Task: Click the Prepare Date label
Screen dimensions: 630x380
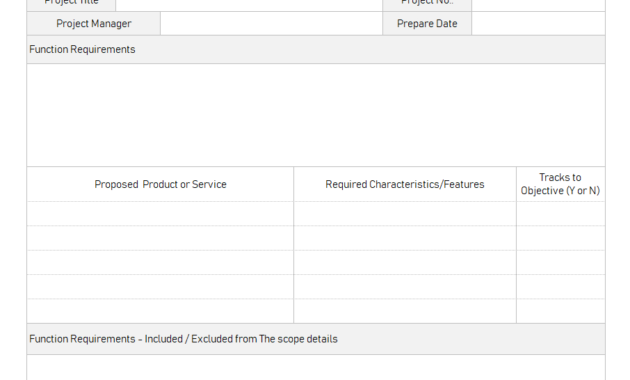Action: click(x=427, y=24)
